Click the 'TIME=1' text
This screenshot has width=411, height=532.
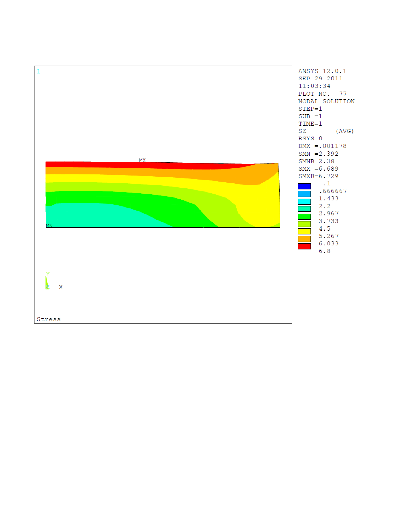310,124
